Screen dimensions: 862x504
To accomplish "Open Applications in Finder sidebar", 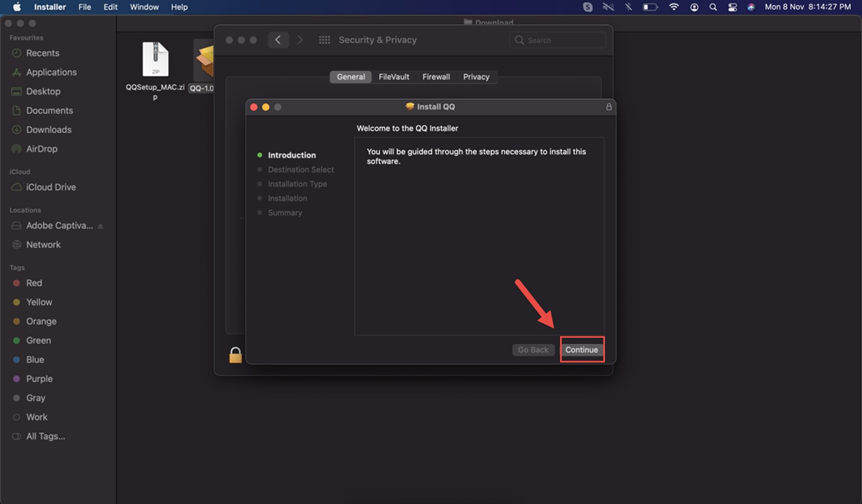I will (x=51, y=72).
